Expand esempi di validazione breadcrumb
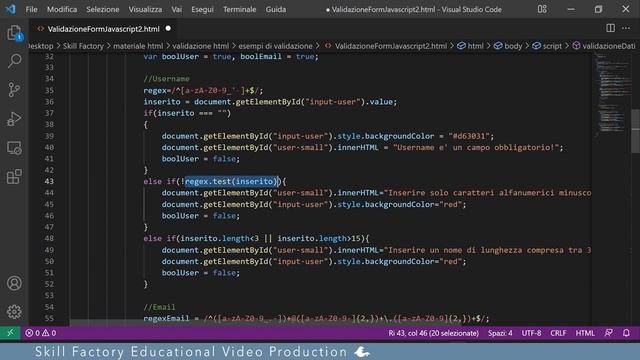Viewport: 640px width, 360px height. pos(275,46)
